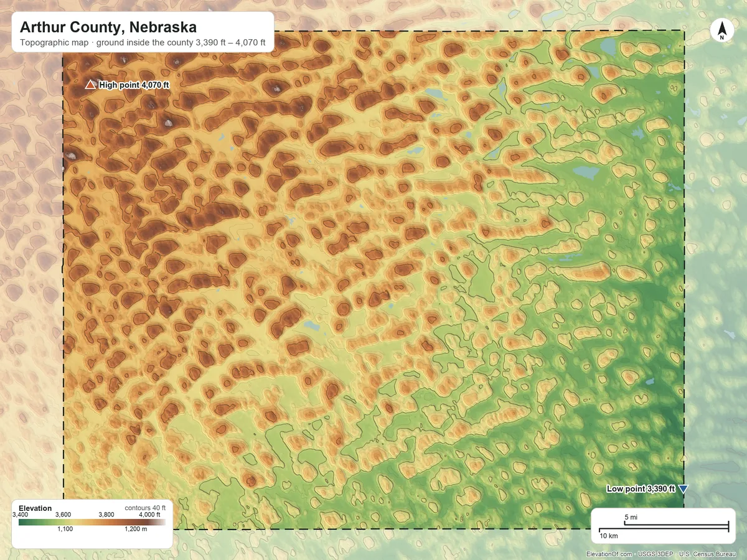Click the '3,600' legend value
The image size is (747, 560).
click(x=63, y=515)
